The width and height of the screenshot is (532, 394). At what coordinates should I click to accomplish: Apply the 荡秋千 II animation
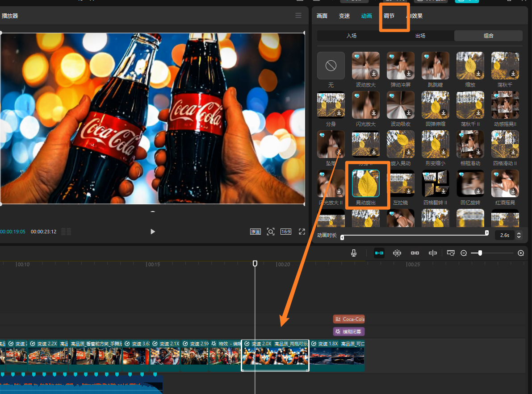coord(470,105)
